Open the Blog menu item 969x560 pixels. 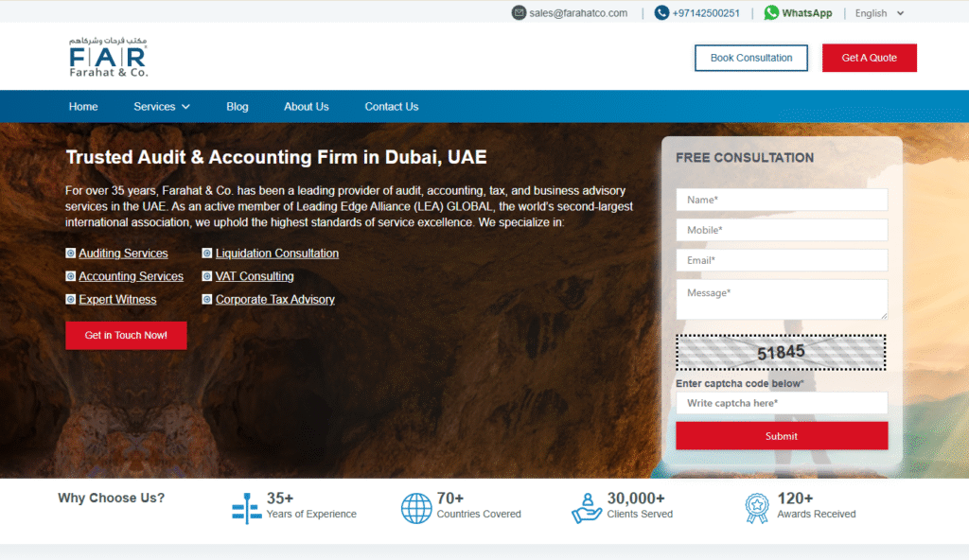point(238,106)
